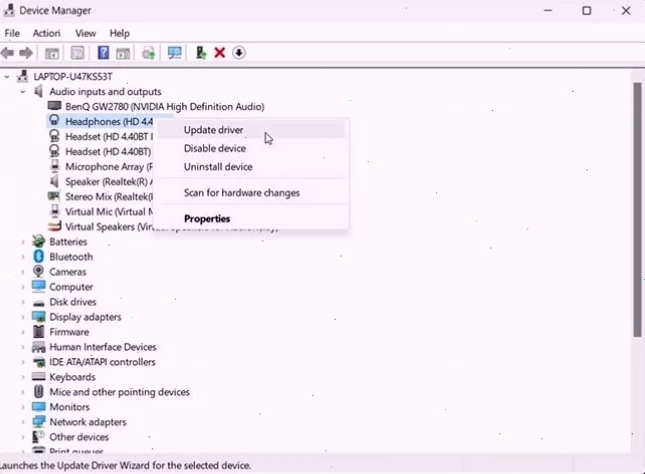Maximize the Device Manager window

pos(587,11)
